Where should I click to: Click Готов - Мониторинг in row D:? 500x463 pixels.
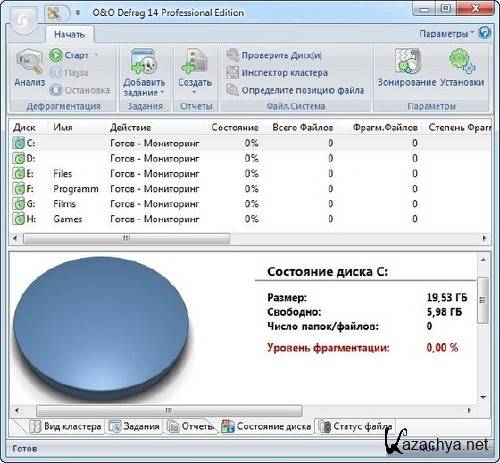point(155,158)
